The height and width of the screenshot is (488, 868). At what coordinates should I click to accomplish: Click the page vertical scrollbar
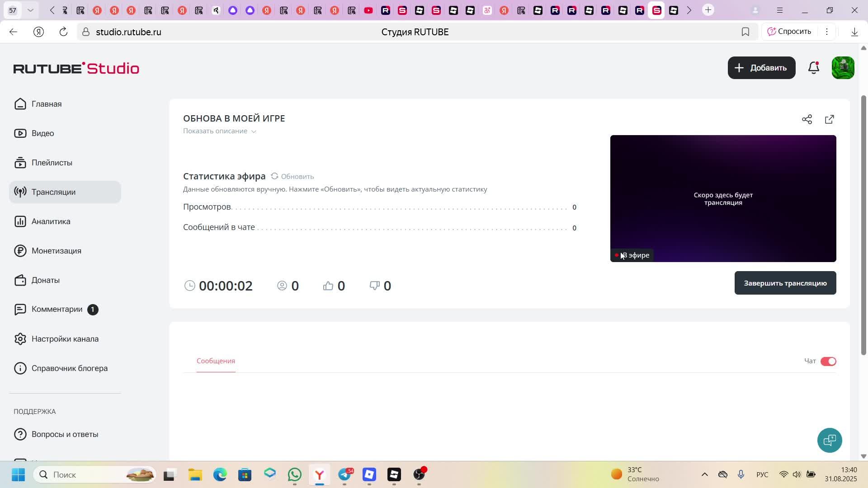pos(863,226)
